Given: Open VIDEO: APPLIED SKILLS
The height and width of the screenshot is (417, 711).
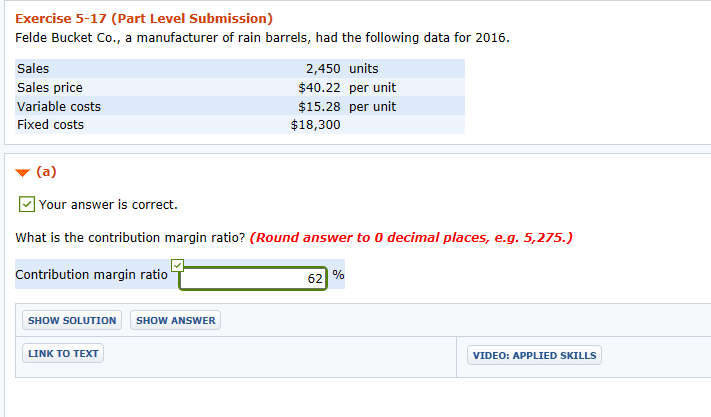Looking at the screenshot, I should point(534,355).
